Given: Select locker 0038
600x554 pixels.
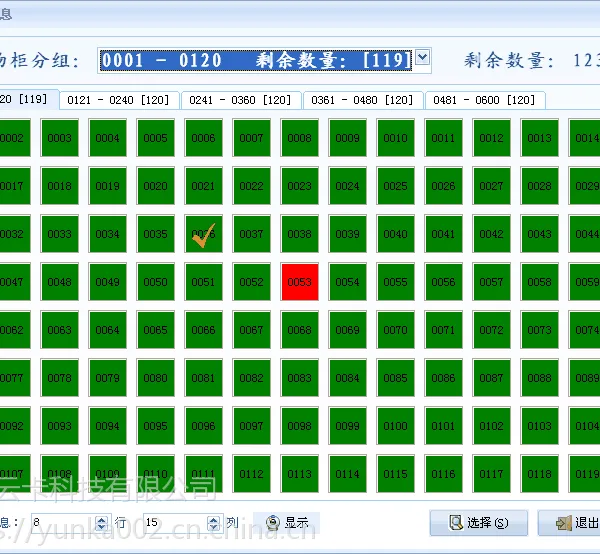Looking at the screenshot, I should tap(300, 234).
